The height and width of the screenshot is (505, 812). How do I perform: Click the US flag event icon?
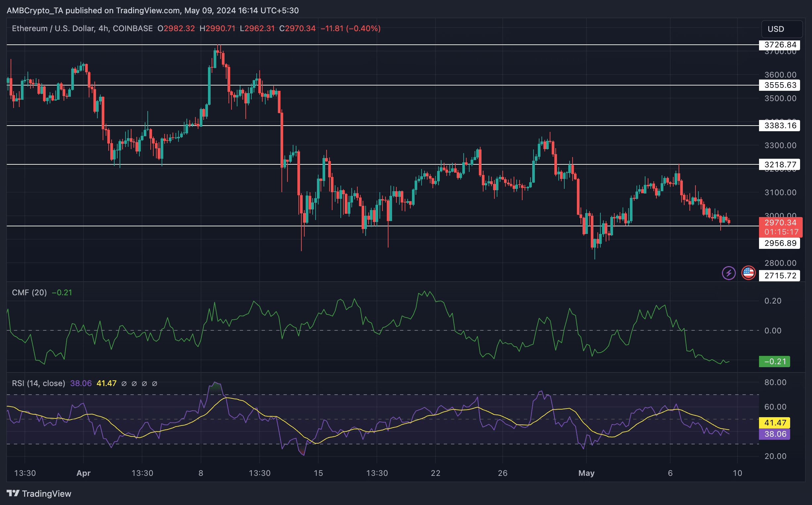tap(748, 273)
